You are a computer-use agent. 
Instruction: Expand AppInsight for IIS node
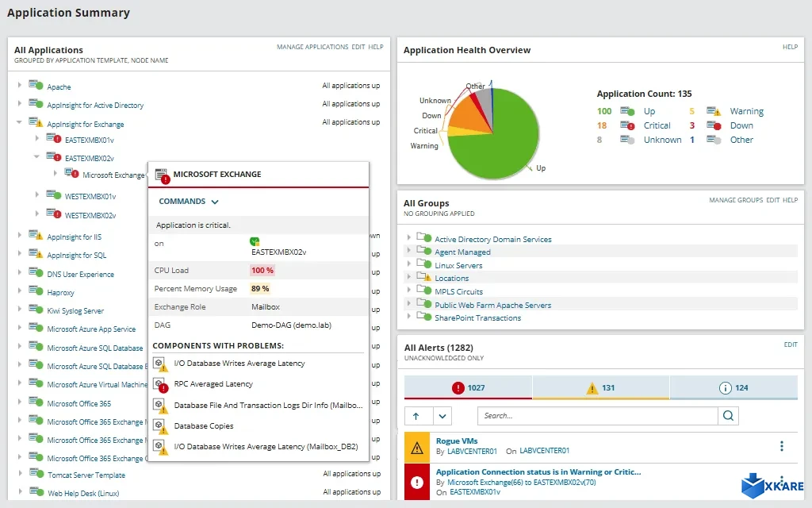click(19, 235)
